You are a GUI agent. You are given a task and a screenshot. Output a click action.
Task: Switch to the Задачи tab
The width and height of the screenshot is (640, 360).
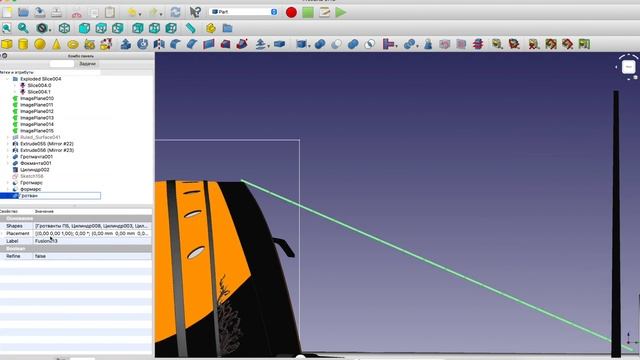coord(87,64)
